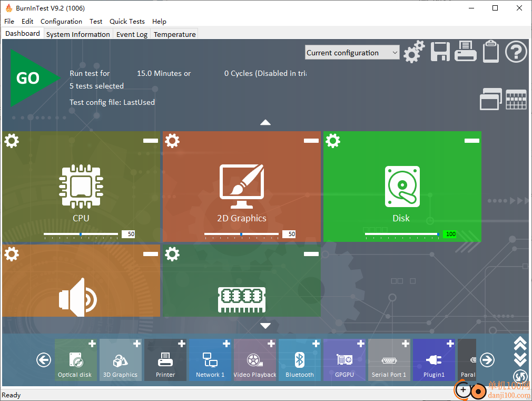532x401 pixels.
Task: Open the Help menu
Action: pos(159,22)
